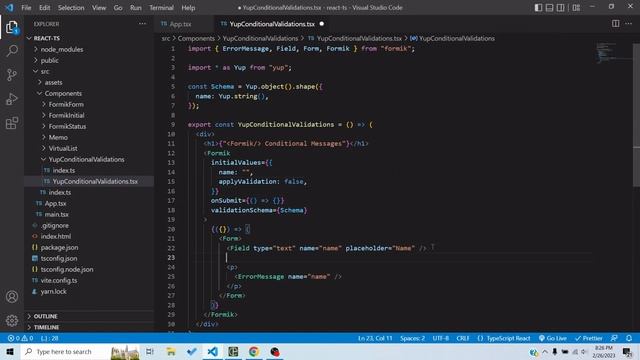Open the Search view in the activity bar
The height and width of the screenshot is (360, 640).
[12, 51]
